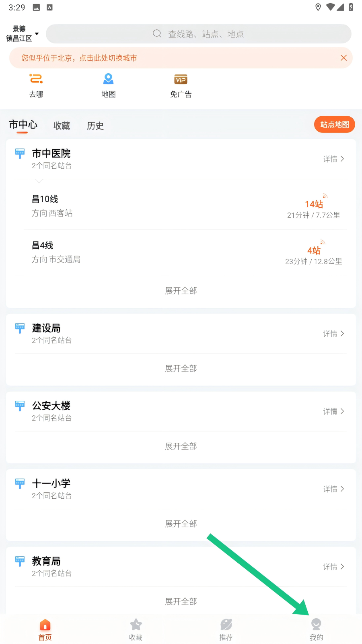362x644 pixels.
Task: Expand all routes for 建设局 stop
Action: (181, 368)
